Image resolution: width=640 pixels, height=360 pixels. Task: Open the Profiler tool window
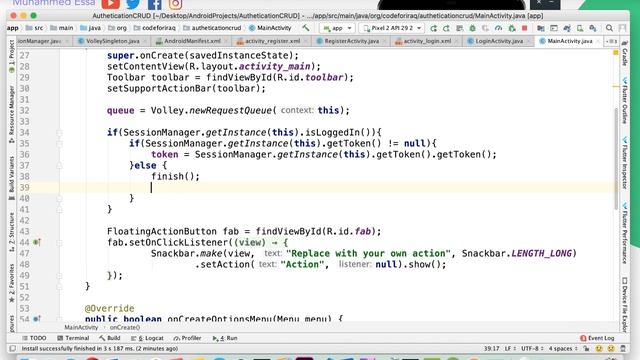187,338
